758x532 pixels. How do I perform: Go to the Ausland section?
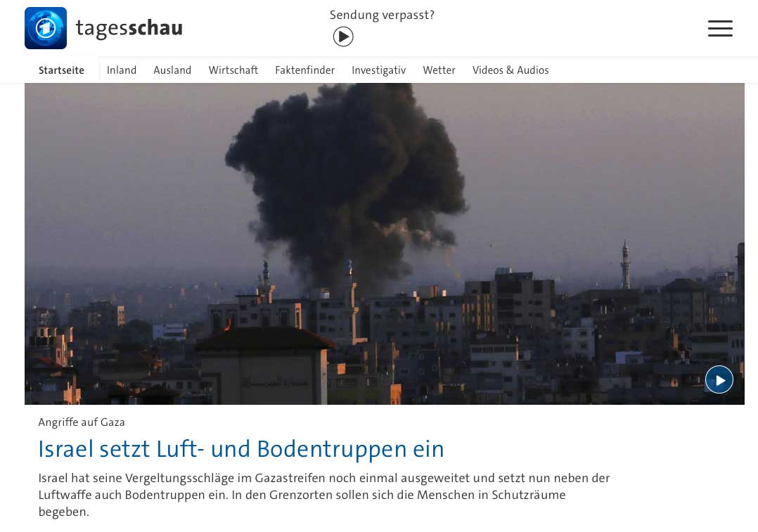pyautogui.click(x=172, y=70)
